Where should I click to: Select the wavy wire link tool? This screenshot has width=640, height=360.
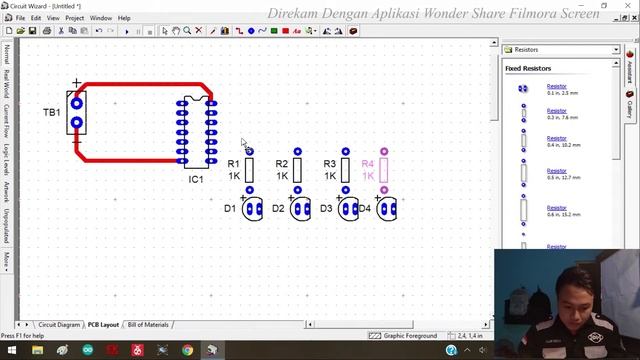[262, 31]
